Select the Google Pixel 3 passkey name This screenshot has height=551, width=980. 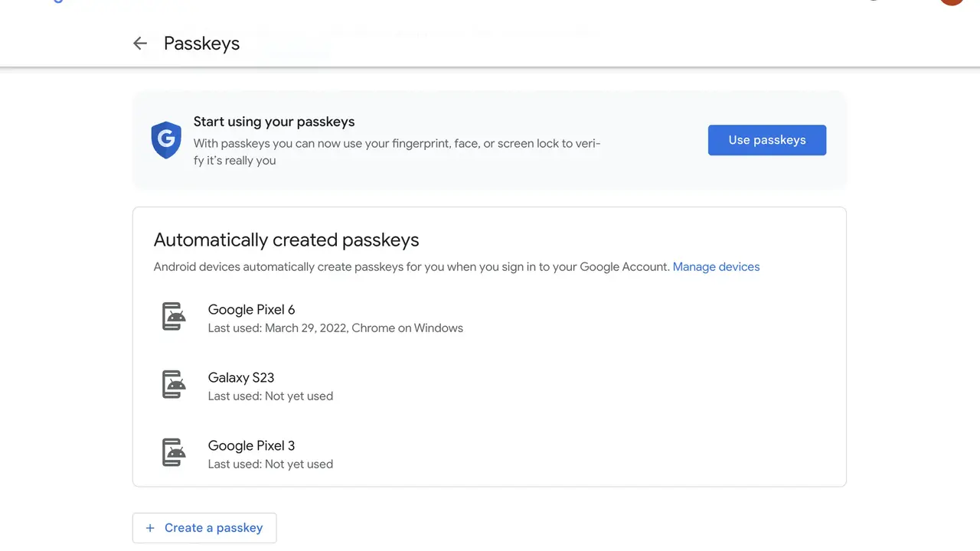(x=251, y=445)
